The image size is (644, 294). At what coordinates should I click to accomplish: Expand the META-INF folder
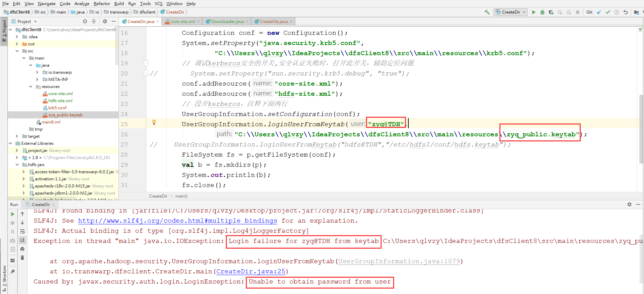tap(37, 80)
